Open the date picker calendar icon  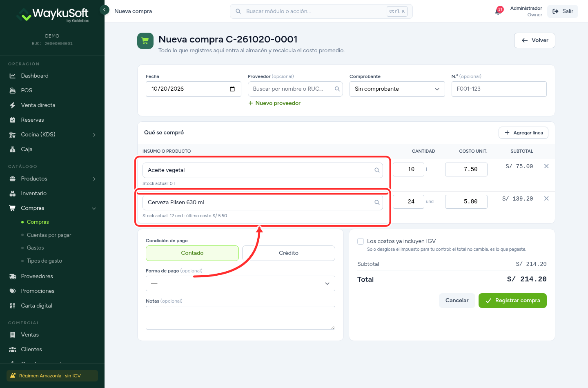coord(232,89)
